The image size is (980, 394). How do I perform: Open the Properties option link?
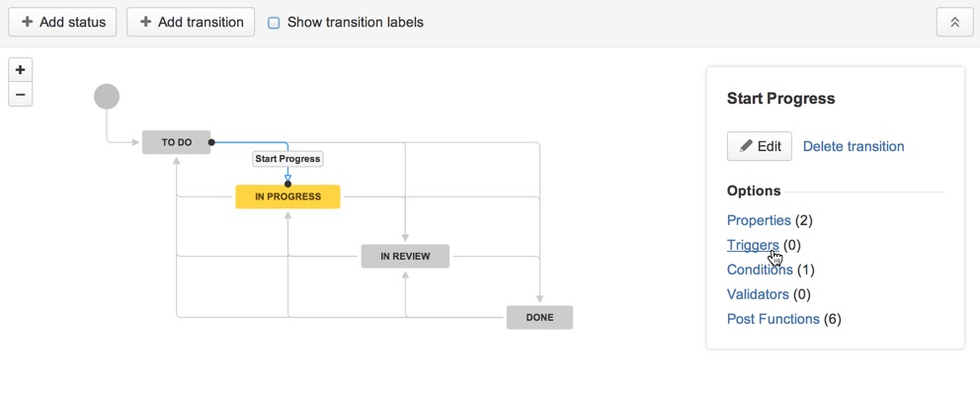(759, 220)
